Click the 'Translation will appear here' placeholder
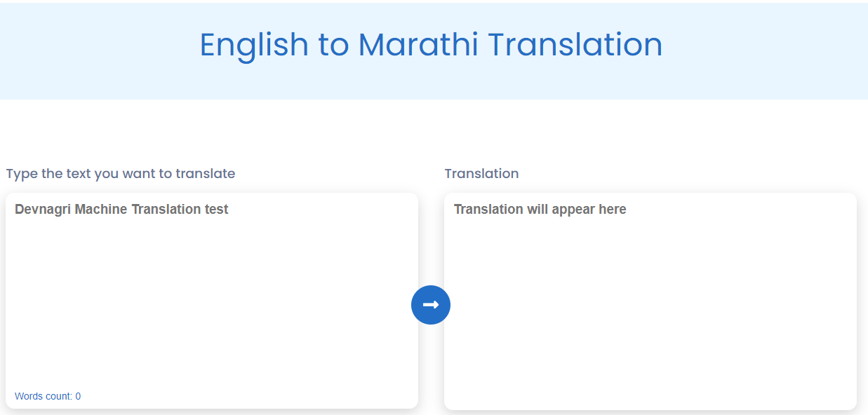This screenshot has width=868, height=415. 540,210
